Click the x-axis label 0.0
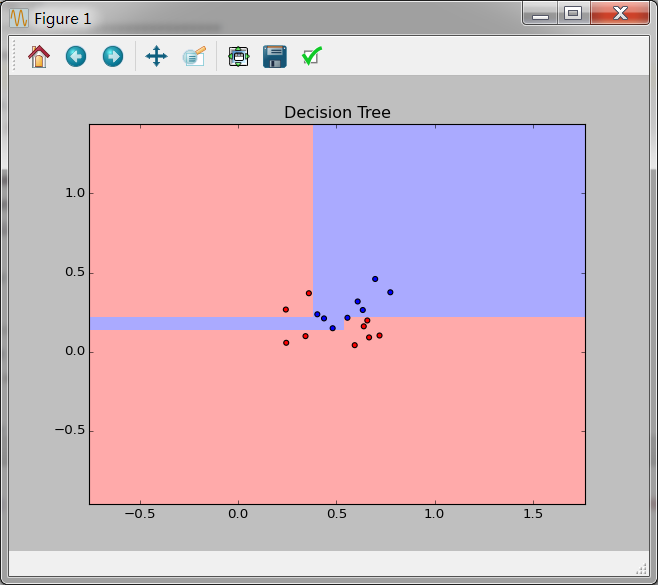This screenshot has width=658, height=585. (238, 514)
